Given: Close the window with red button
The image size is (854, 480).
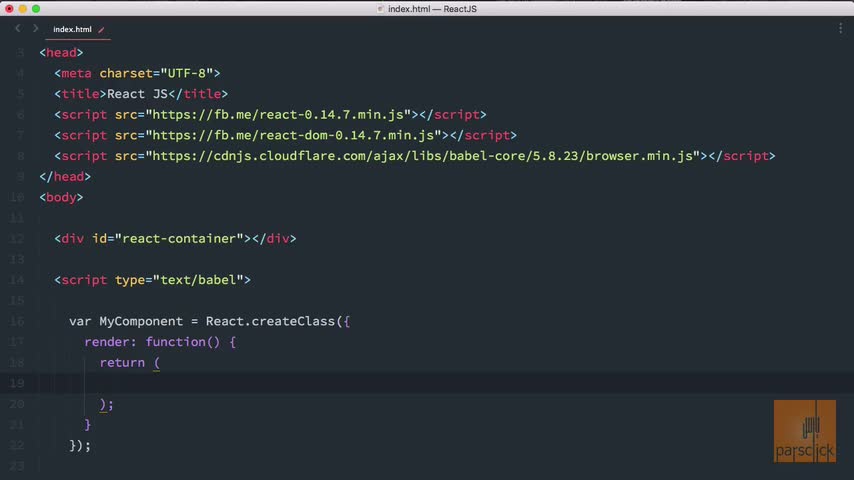Looking at the screenshot, I should 9,9.
